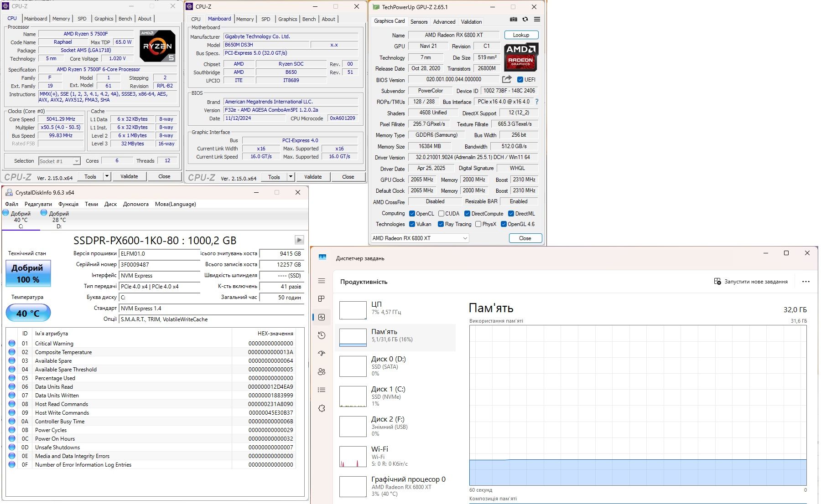Toggle the OpenCL checkbox

(x=412, y=214)
